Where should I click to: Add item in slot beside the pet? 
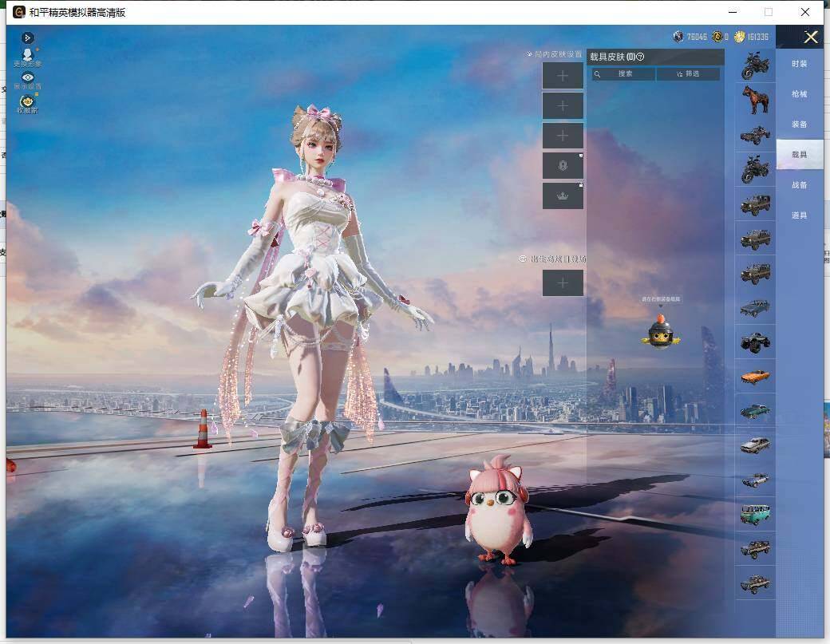563,283
